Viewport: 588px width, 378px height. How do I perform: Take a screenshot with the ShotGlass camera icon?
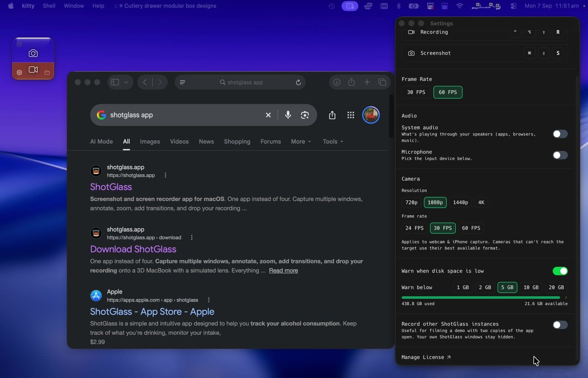click(33, 53)
